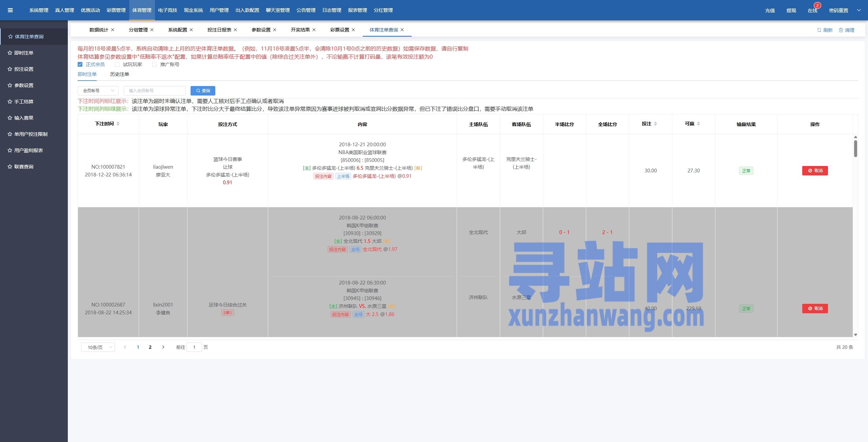Open 聊天室管理 top menu
Viewport: 868px width, 442px height.
[278, 10]
